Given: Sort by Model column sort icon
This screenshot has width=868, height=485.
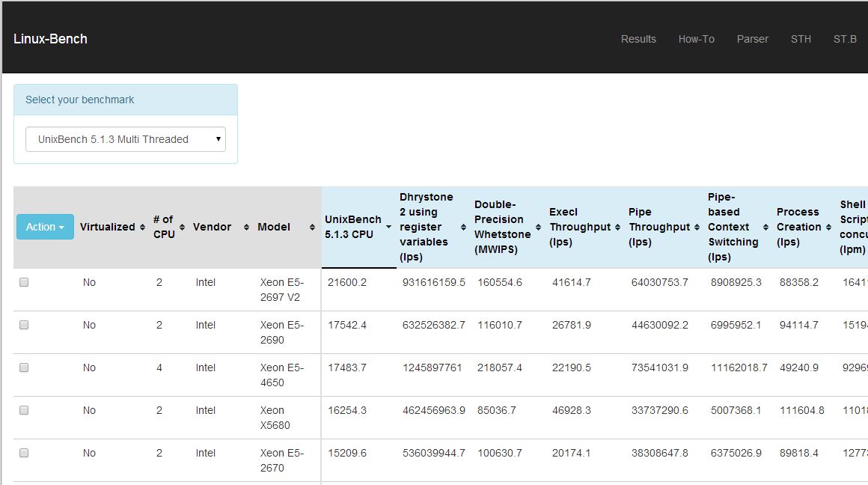Looking at the screenshot, I should pos(312,228).
